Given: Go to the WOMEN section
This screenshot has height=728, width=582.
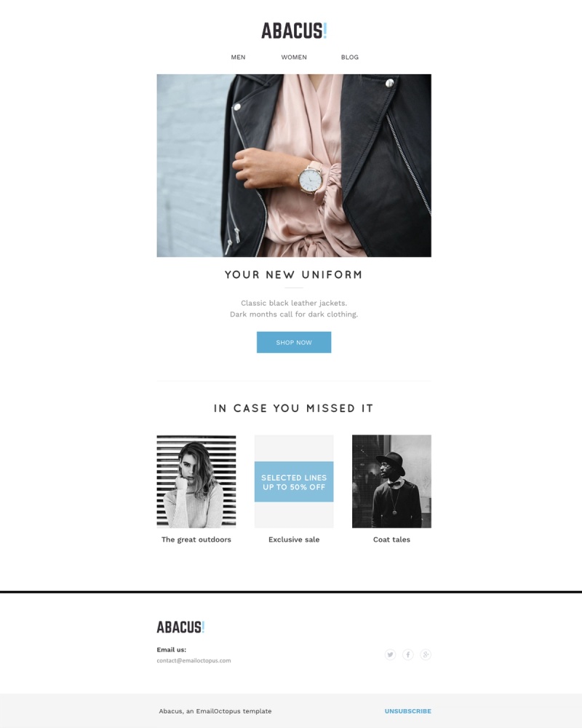Looking at the screenshot, I should [294, 57].
